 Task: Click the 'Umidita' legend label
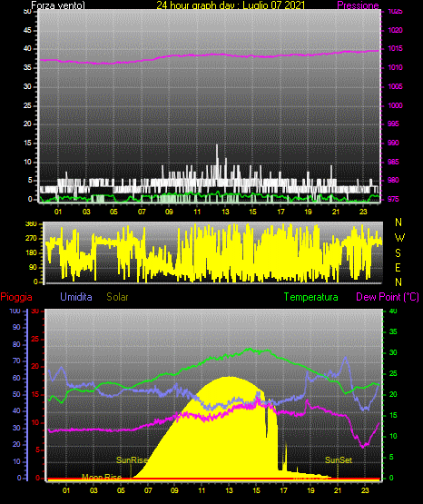tap(76, 297)
